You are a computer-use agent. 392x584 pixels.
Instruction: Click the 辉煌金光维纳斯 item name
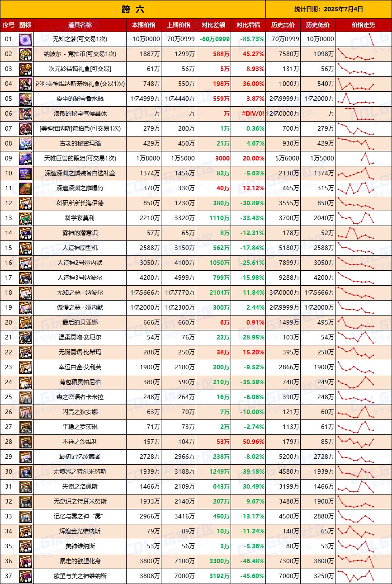pyautogui.click(x=80, y=532)
